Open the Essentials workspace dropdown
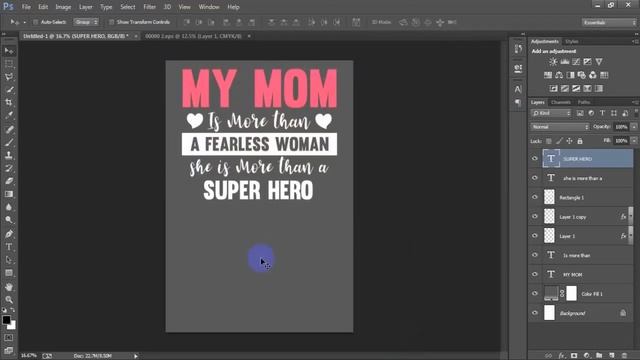Screen dimensions: 640x360 coord(609,22)
